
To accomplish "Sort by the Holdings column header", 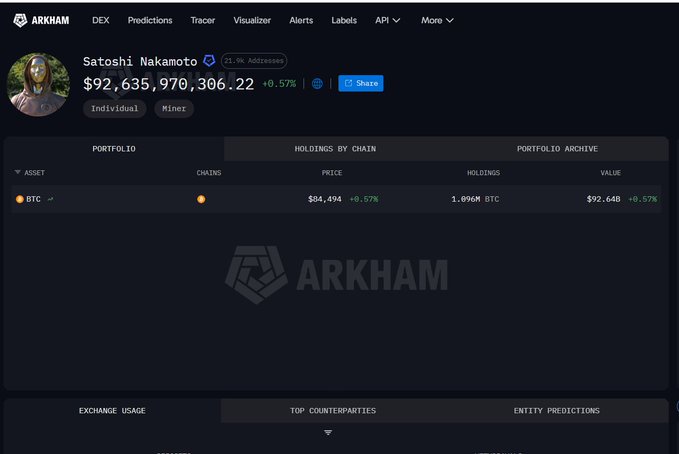I will click(x=483, y=173).
